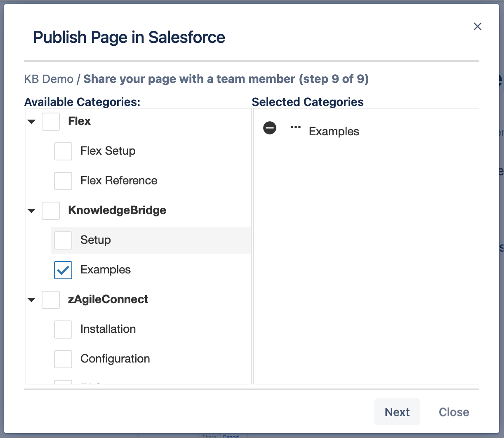Click the Close text button

click(454, 412)
